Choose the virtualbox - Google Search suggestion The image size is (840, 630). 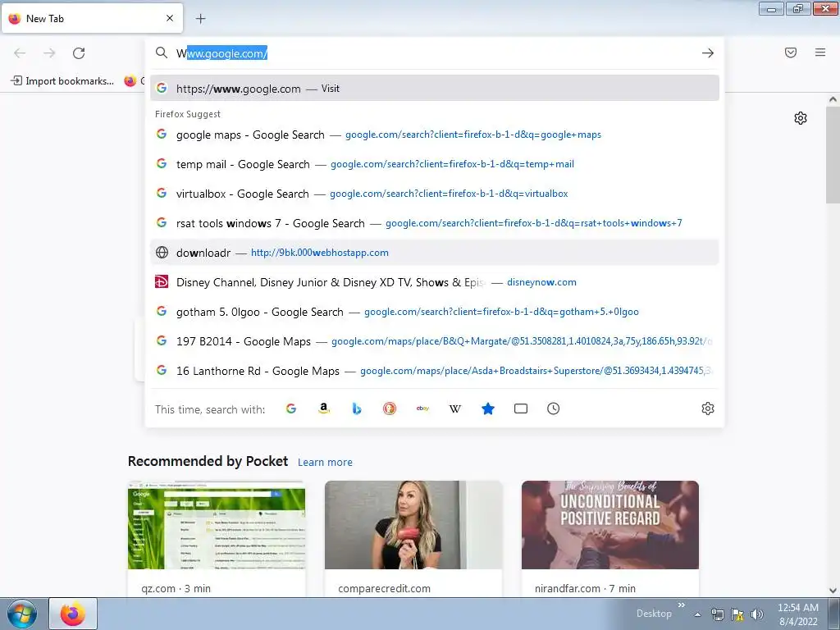[435, 194]
